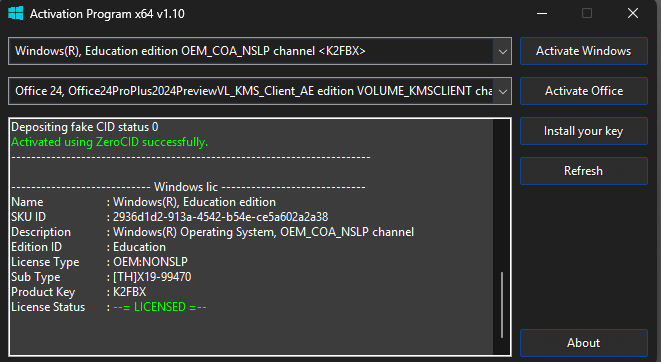The width and height of the screenshot is (661, 362).
Task: Click the LICENSED status text
Action: (160, 307)
